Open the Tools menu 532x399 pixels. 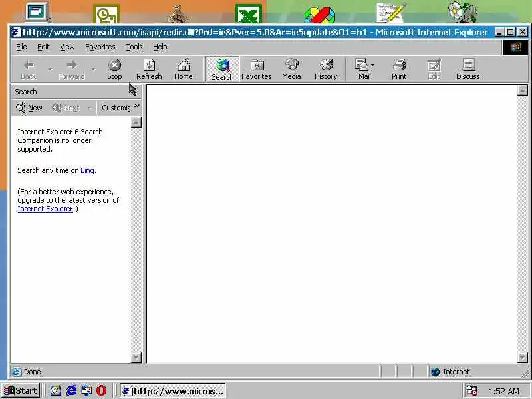134,47
